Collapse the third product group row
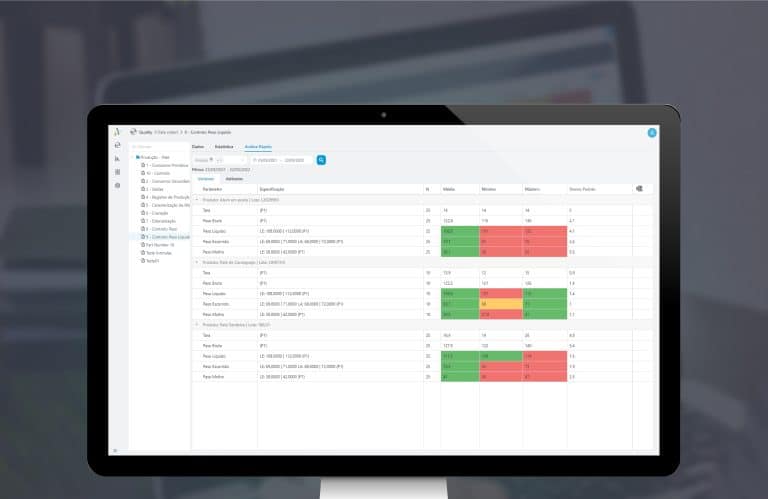The width and height of the screenshot is (768, 499). [195, 324]
